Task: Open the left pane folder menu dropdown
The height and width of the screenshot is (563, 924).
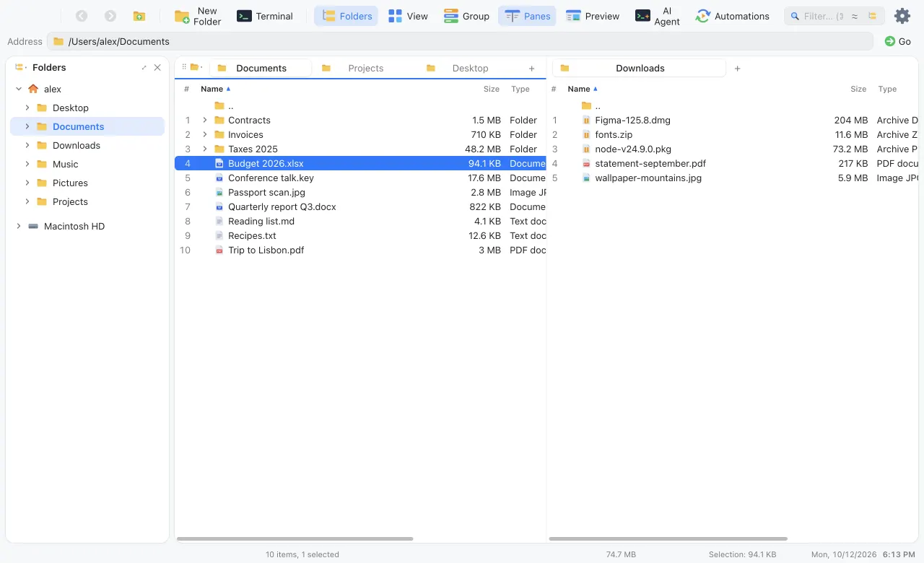Action: pos(196,67)
